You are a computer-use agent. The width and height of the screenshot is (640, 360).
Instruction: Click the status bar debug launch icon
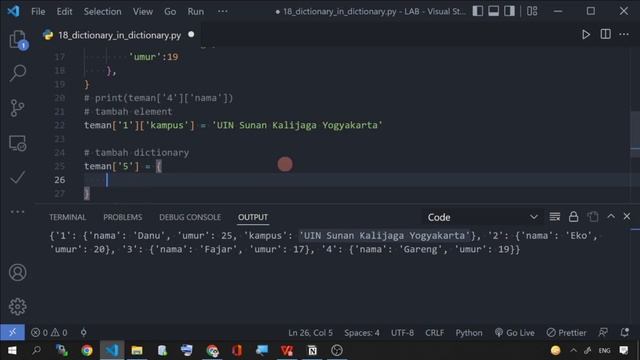coord(83,333)
